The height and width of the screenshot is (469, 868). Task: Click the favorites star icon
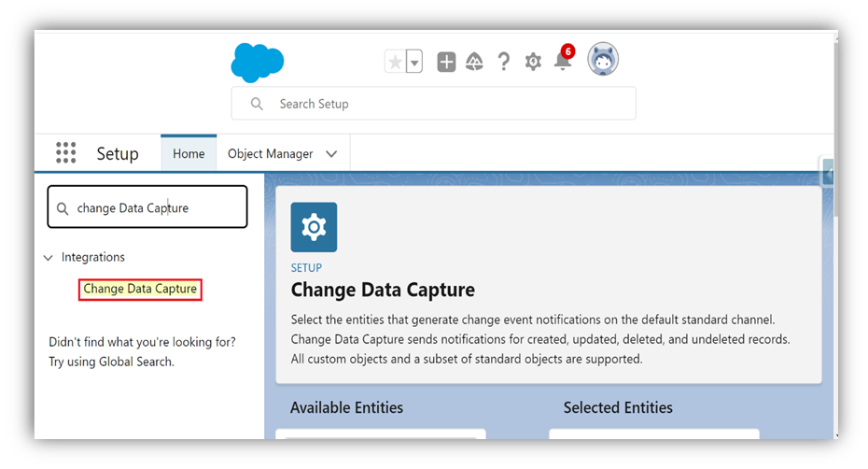[395, 62]
